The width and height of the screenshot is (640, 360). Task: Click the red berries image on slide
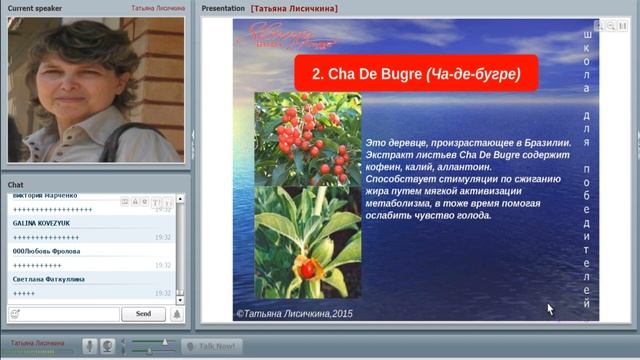(308, 139)
